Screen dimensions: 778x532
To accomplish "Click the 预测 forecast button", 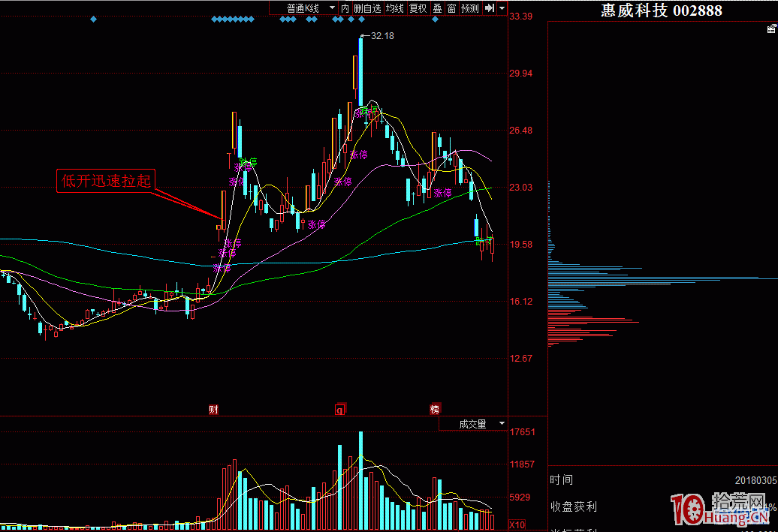I will coord(470,8).
